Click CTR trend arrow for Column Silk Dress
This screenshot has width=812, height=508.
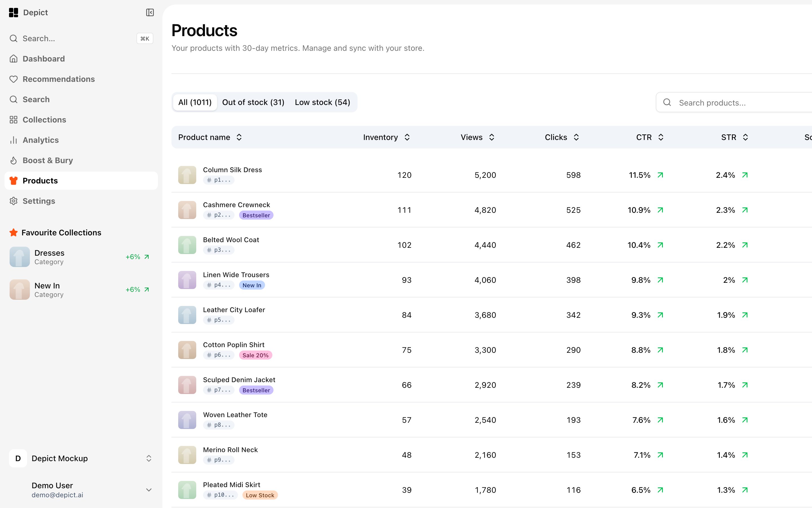tap(660, 175)
